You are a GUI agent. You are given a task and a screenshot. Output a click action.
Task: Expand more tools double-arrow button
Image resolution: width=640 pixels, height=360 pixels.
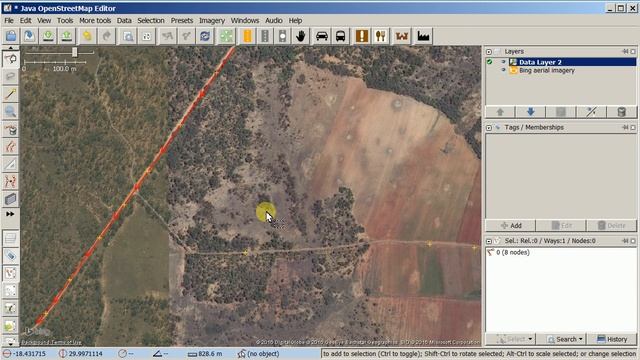tap(11, 214)
